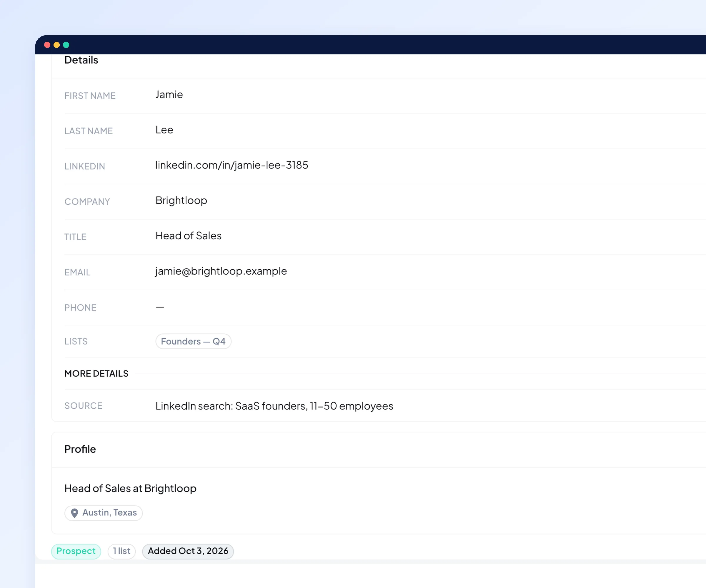This screenshot has height=588, width=706.
Task: Click the Profile section heading
Action: pos(80,450)
